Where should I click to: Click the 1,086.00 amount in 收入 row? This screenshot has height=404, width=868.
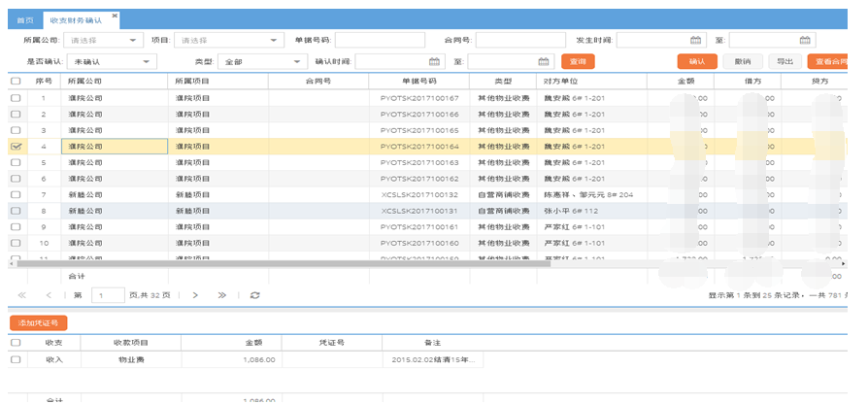tap(231, 359)
